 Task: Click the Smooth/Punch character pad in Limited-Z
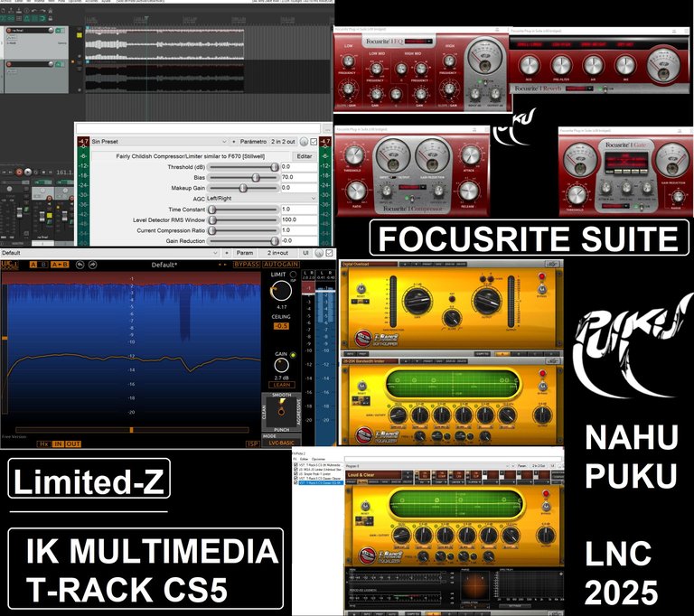[x=281, y=412]
